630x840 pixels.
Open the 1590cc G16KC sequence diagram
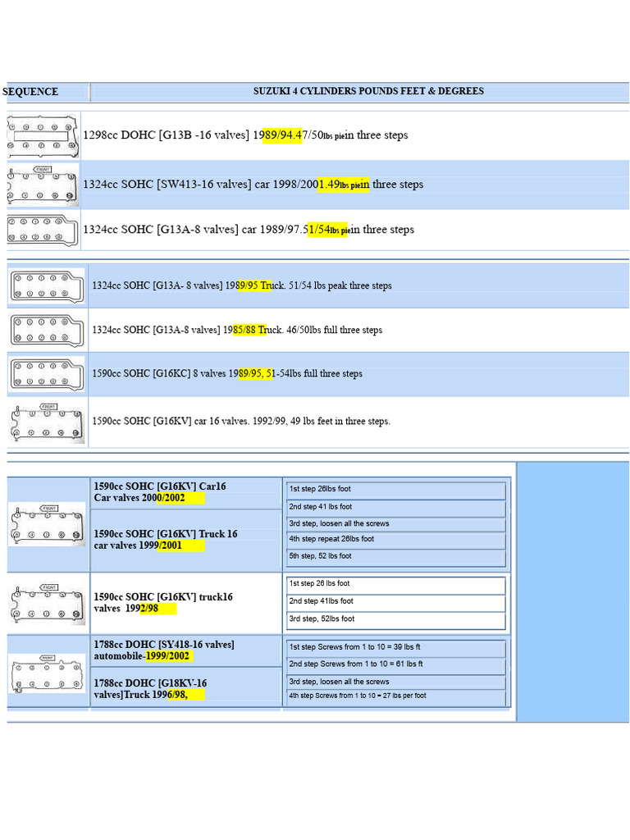pyautogui.click(x=47, y=374)
